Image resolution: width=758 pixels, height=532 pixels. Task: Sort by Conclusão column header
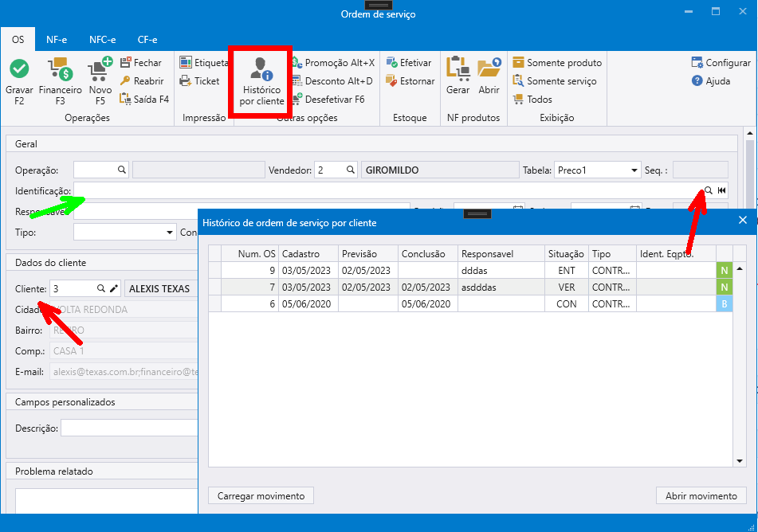pos(428,254)
